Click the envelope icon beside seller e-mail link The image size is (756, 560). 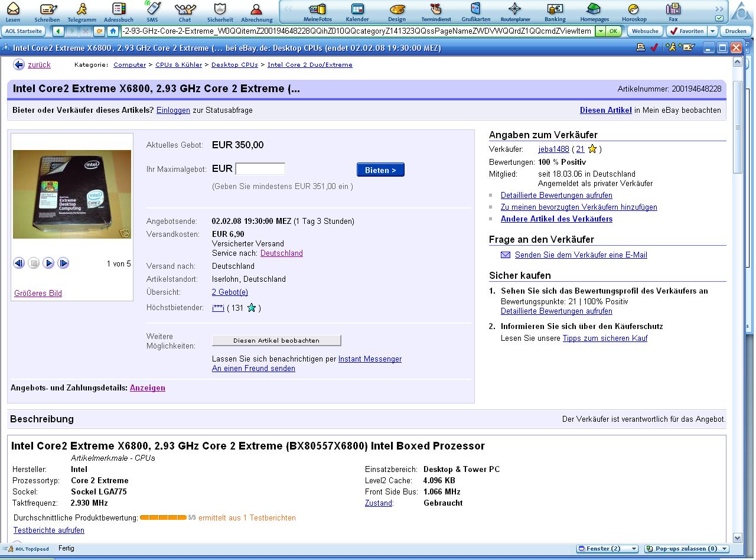pos(506,255)
